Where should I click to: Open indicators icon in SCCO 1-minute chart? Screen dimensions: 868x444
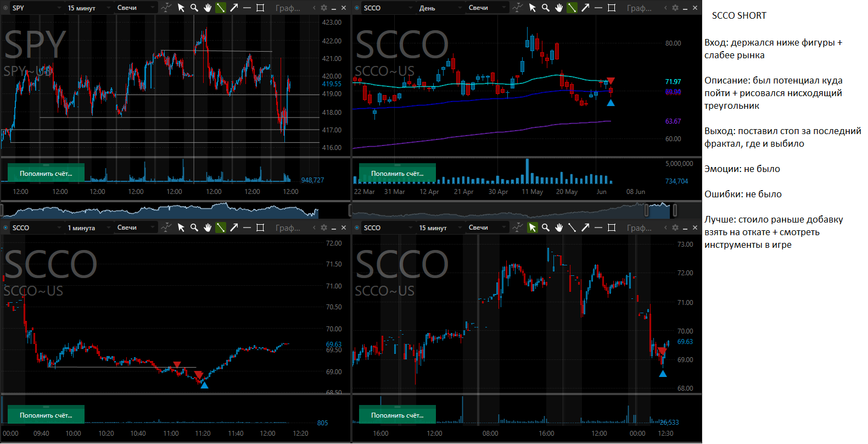click(166, 227)
